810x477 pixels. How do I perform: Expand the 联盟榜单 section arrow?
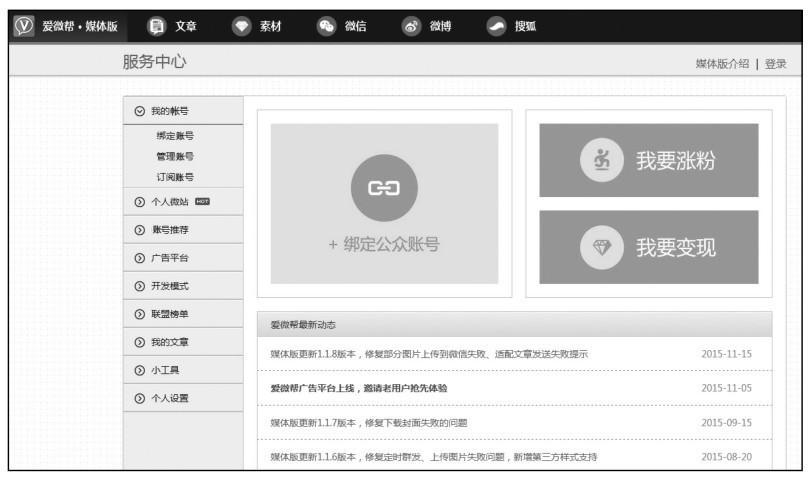(x=139, y=314)
